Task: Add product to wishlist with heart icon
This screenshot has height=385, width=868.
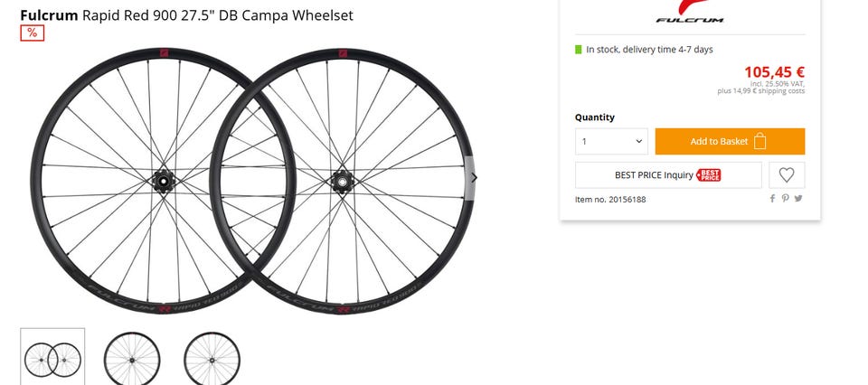Action: pyautogui.click(x=787, y=175)
